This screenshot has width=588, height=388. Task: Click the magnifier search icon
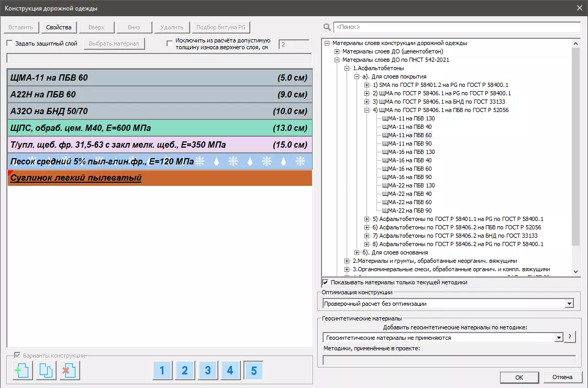point(327,27)
